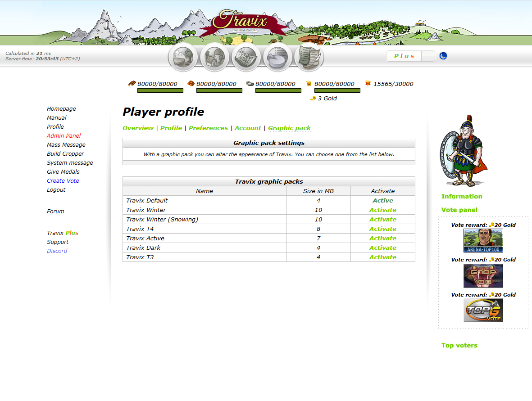The height and width of the screenshot is (401, 532).
Task: Click the lumber resource icon
Action: (132, 83)
